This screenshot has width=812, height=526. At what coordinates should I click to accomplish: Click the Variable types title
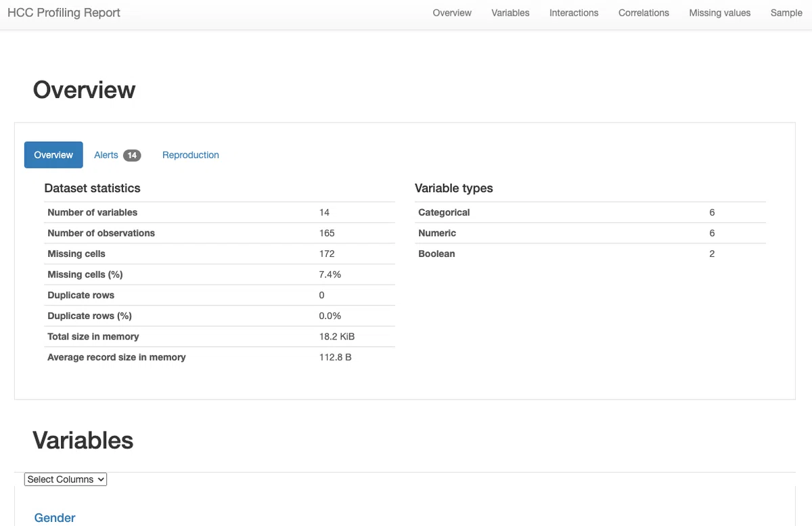[454, 188]
